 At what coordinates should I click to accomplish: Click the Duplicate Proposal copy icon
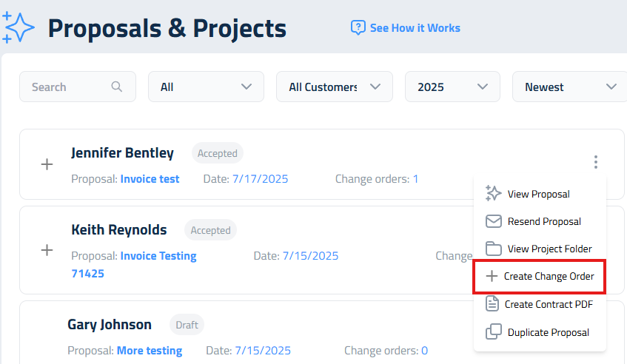493,332
